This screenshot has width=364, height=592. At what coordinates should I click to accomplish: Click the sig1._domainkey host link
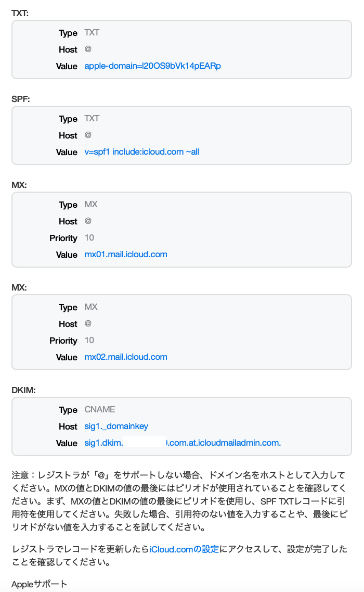coord(116,426)
